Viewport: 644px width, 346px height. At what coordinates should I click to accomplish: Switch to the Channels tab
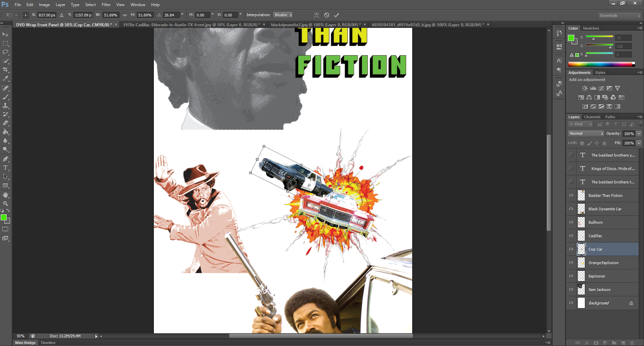pyautogui.click(x=592, y=117)
